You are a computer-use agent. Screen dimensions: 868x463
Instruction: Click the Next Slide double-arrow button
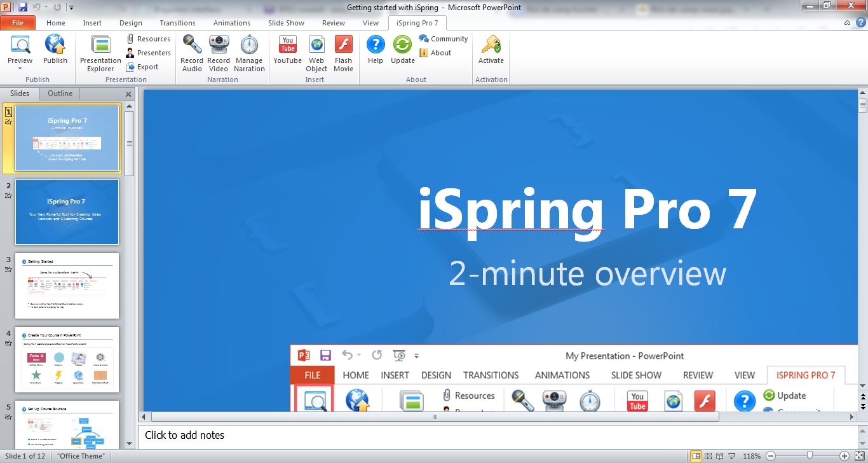coord(862,406)
